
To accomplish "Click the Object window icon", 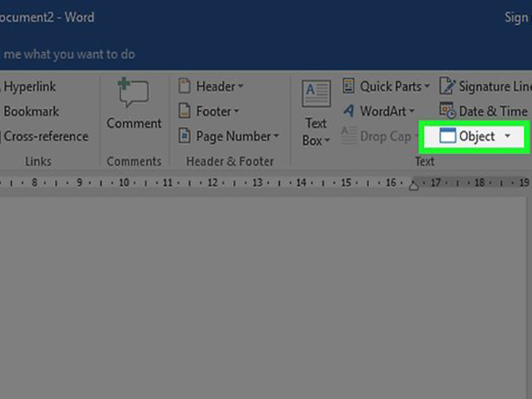I will [x=447, y=136].
